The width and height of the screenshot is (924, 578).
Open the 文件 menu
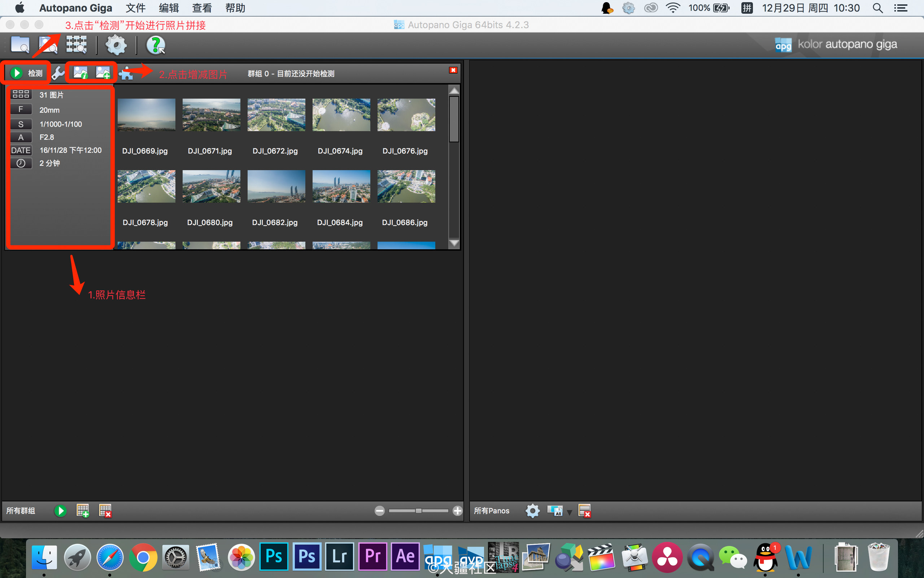tap(136, 8)
